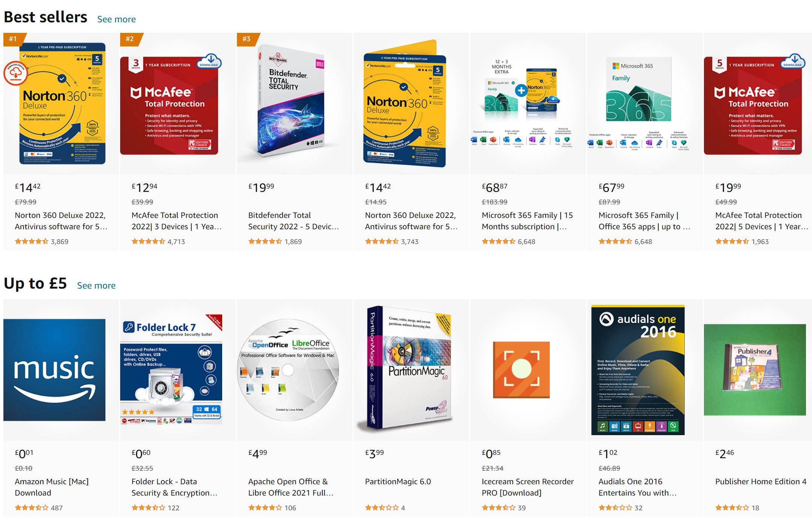Click the Icecream Screen Recorder orange icon

point(521,370)
